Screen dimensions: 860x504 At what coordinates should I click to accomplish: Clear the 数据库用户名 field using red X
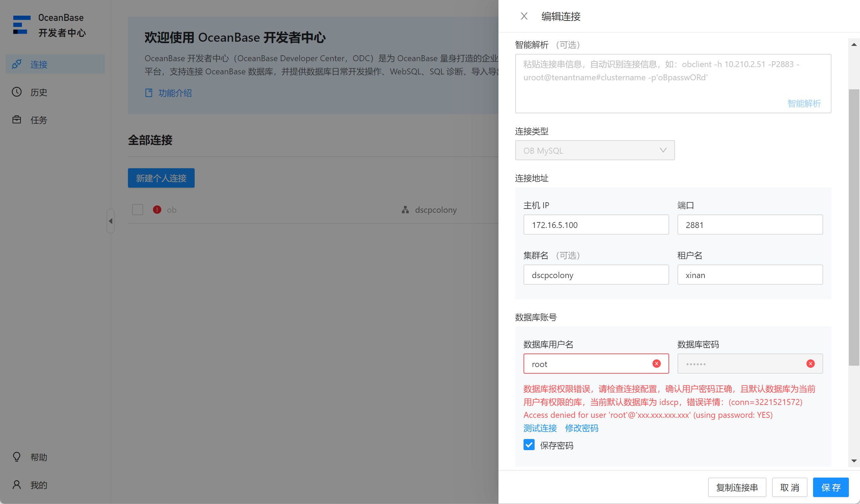tap(657, 364)
